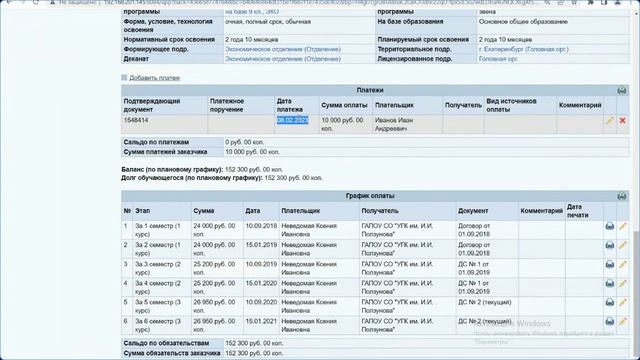The image size is (640, 360).
Task: Print stage 6 'За 6 семестр' row
Action: pyautogui.click(x=609, y=321)
